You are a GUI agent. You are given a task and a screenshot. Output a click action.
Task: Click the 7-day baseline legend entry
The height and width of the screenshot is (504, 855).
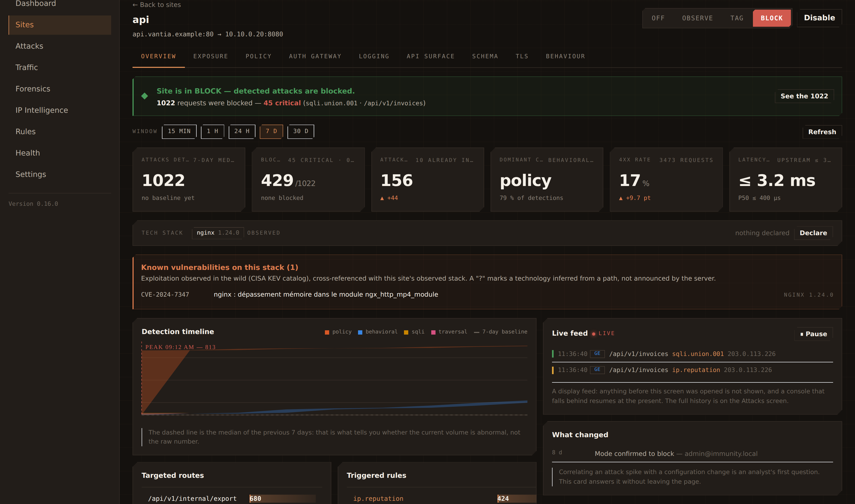pyautogui.click(x=501, y=332)
